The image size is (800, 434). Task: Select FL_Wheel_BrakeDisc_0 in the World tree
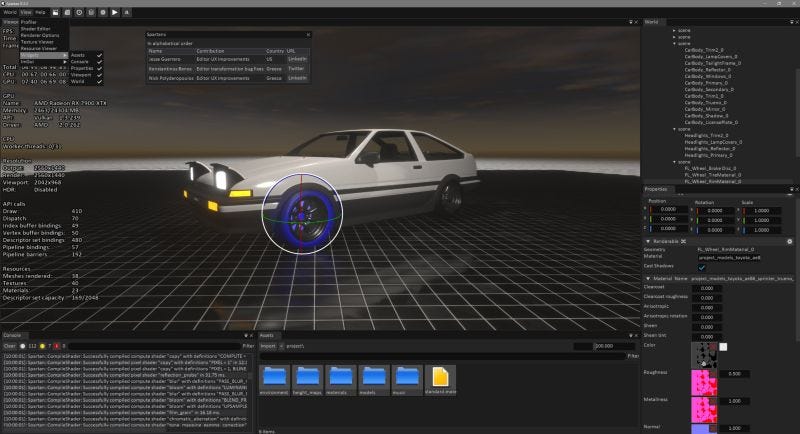pos(710,168)
